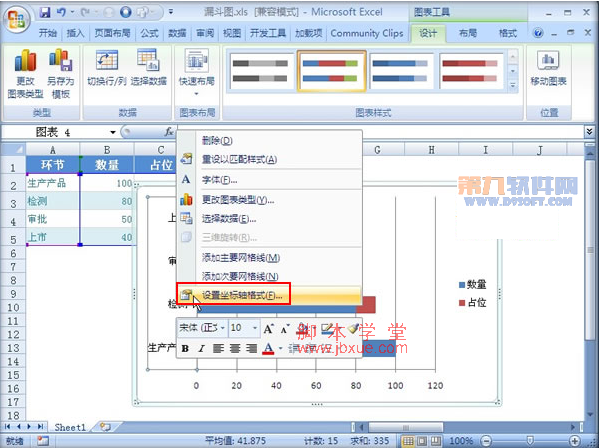The image size is (599, 448).
Task: Center text in mini toolbar
Action: [235, 348]
